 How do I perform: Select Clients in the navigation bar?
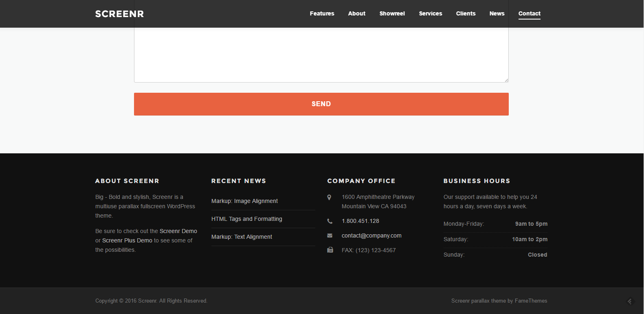coord(466,13)
